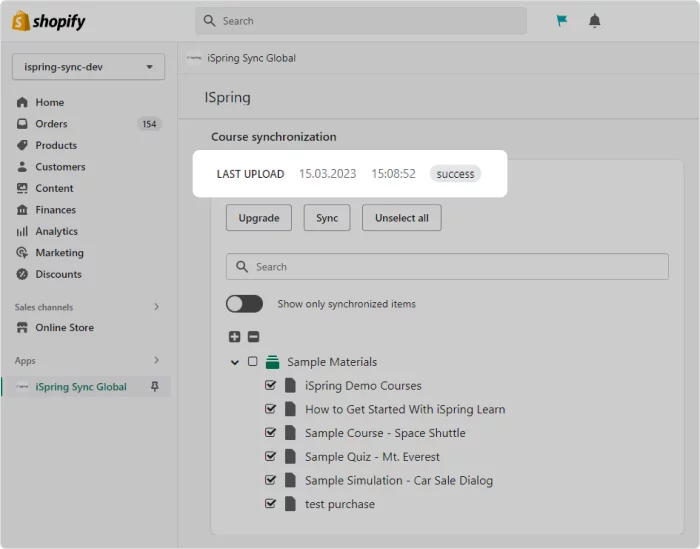Click the green Sample Materials folder icon
The height and width of the screenshot is (549, 700).
click(x=272, y=362)
